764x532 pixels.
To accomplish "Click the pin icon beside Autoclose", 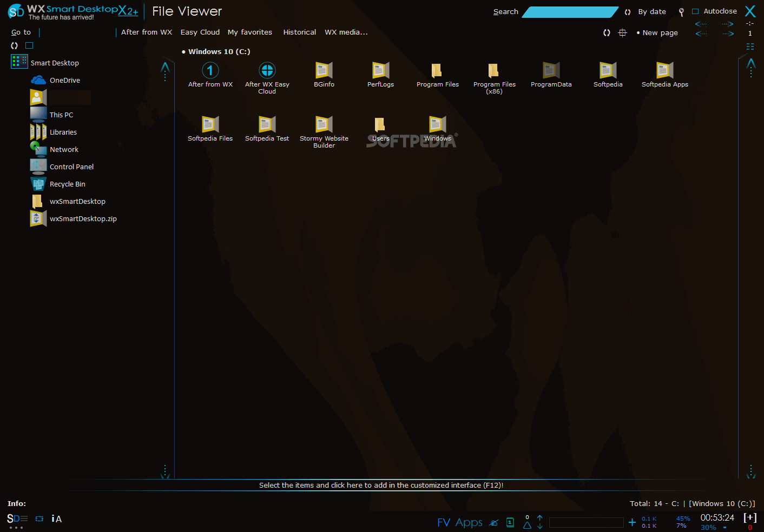I will [681, 12].
